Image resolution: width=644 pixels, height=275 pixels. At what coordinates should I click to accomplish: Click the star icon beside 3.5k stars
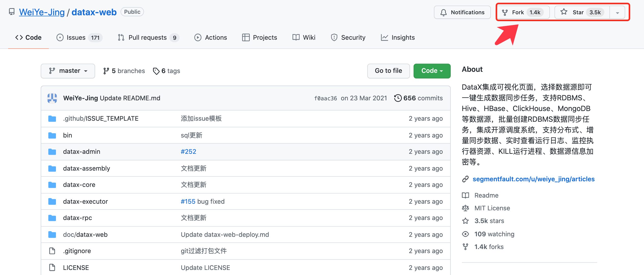click(x=465, y=221)
